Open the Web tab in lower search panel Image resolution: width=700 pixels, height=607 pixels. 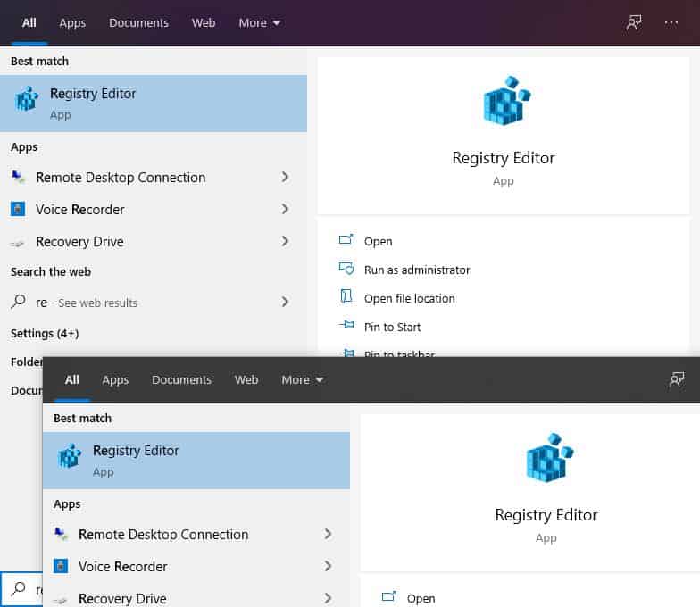point(246,380)
